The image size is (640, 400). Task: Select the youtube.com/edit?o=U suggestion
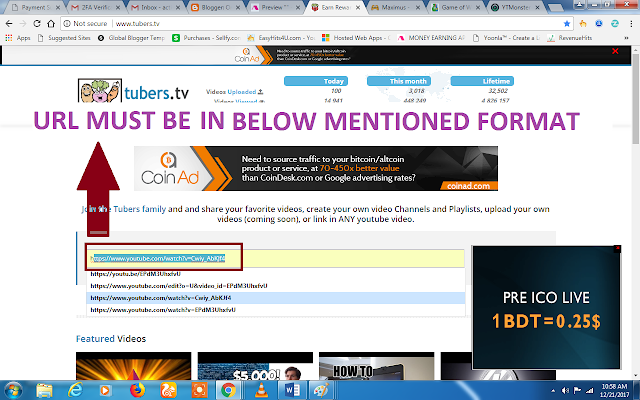tap(276, 286)
